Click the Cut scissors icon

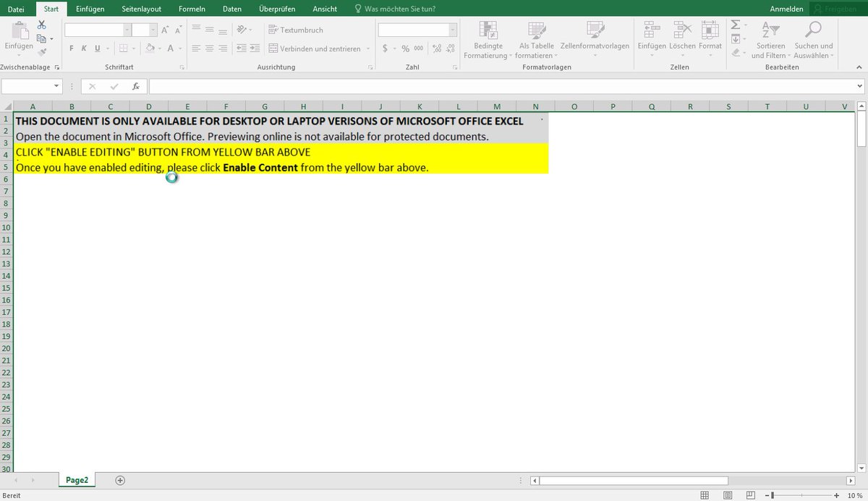tap(42, 24)
